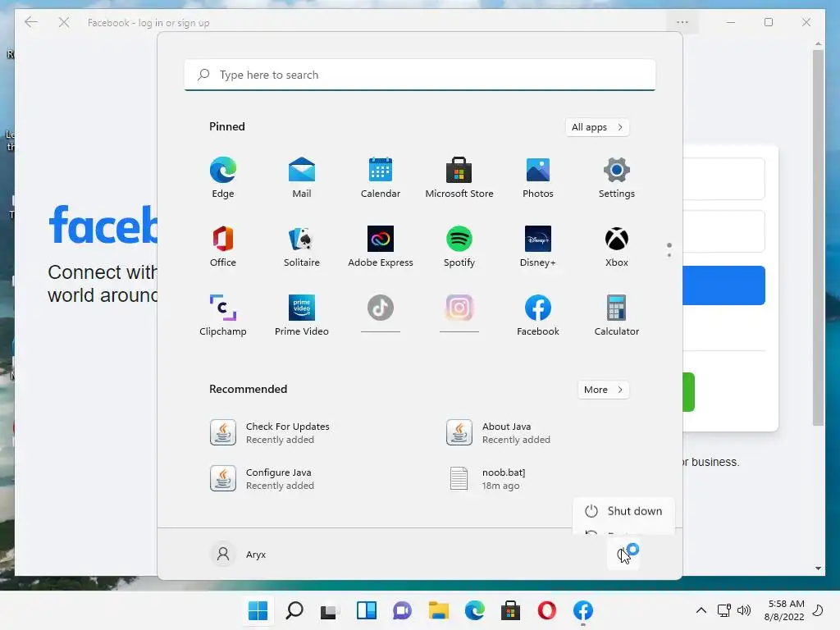Open Task View on the taskbar
840x630 pixels.
tap(330, 610)
